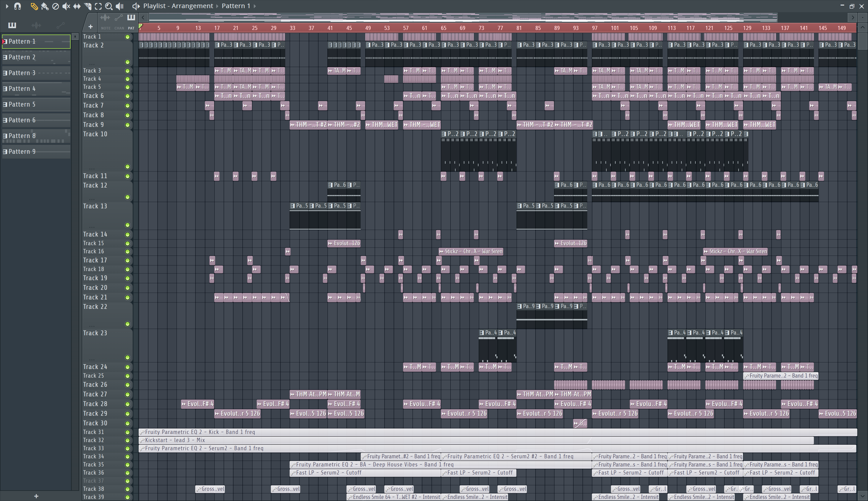Screen dimensions: 868x501
Task: Click bar 113 on the timeline ruler
Action: (672, 28)
